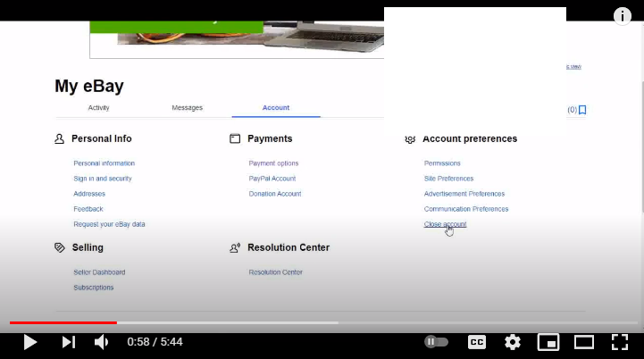
Task: Click the Payments section heading
Action: (270, 138)
